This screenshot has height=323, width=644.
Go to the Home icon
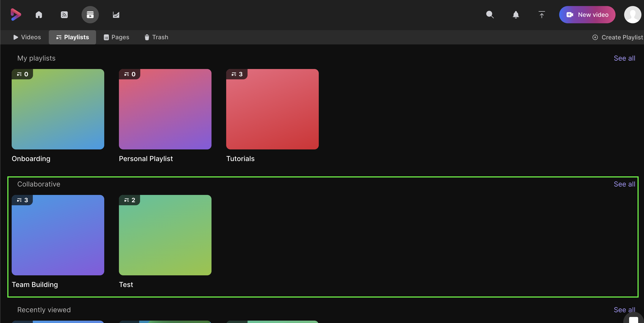pos(39,15)
